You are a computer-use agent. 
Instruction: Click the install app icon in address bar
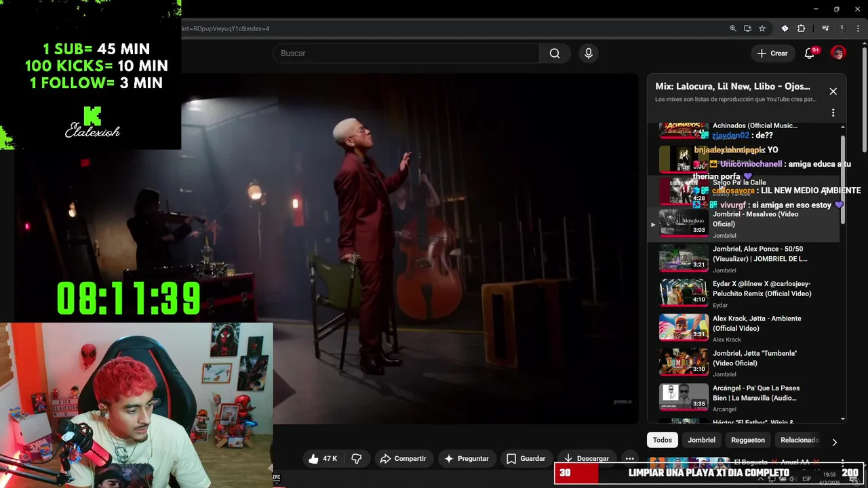pyautogui.click(x=747, y=28)
